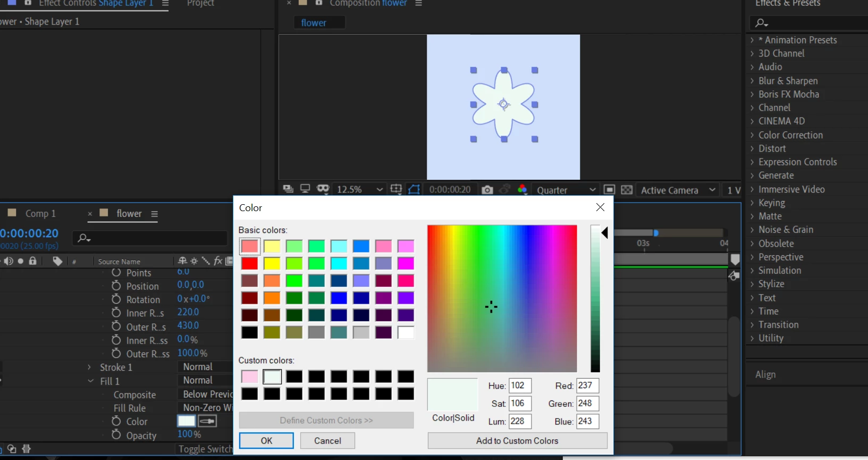The image size is (868, 460).
Task: Toggle the stopwatch for Position
Action: pyautogui.click(x=116, y=286)
